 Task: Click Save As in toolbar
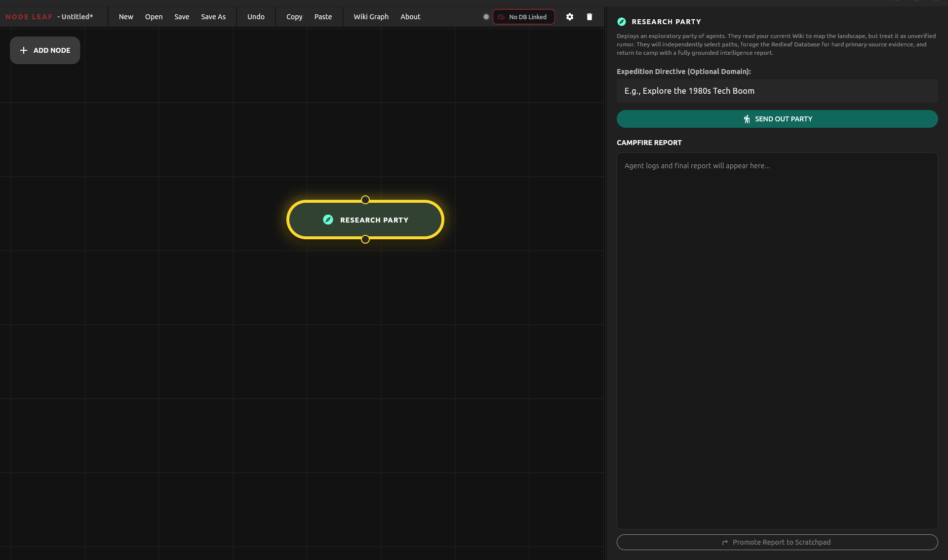click(213, 17)
